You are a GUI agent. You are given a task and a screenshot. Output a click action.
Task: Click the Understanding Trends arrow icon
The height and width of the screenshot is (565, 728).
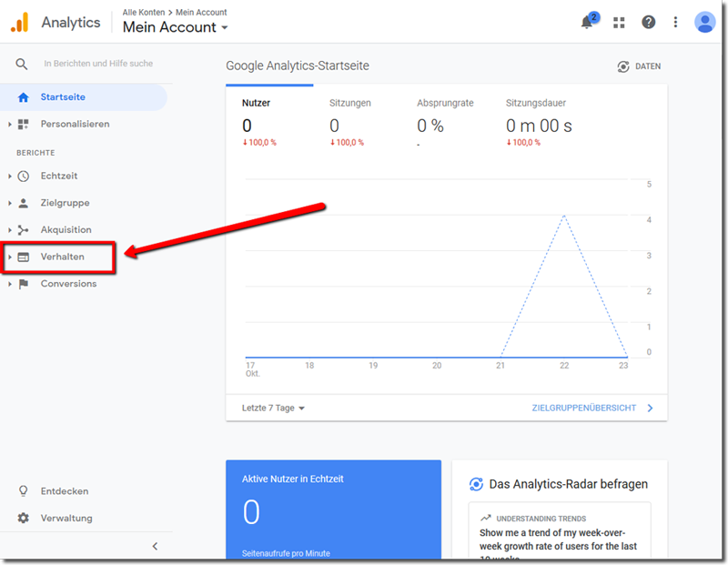point(486,518)
